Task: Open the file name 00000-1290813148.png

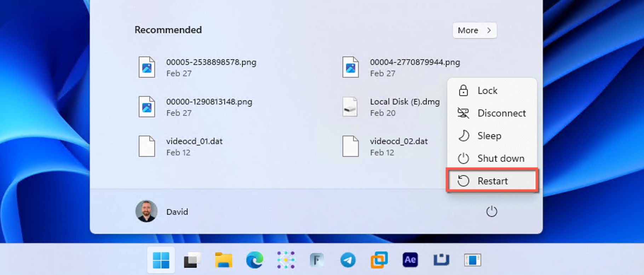Action: pyautogui.click(x=209, y=102)
